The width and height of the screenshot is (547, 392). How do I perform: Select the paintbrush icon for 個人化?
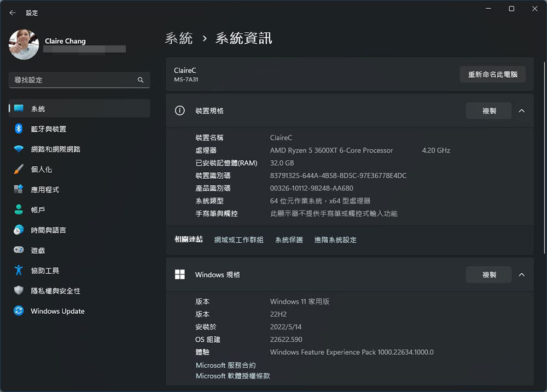19,169
